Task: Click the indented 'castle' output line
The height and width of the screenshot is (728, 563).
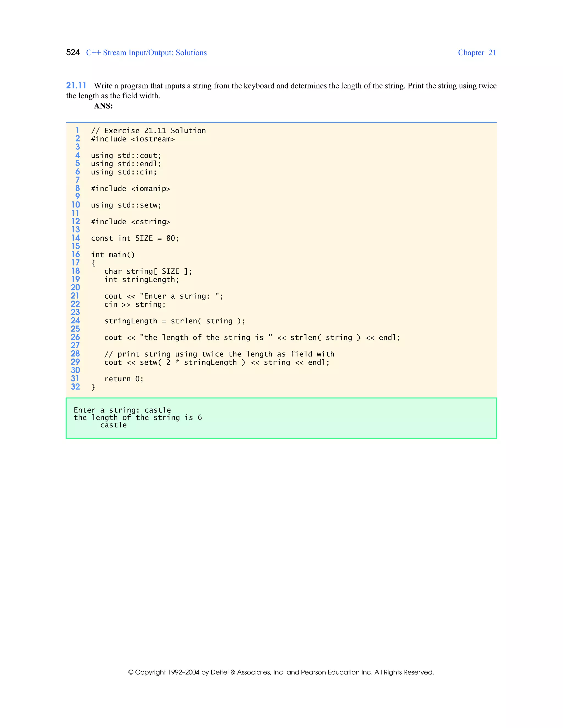Action: click(x=114, y=425)
